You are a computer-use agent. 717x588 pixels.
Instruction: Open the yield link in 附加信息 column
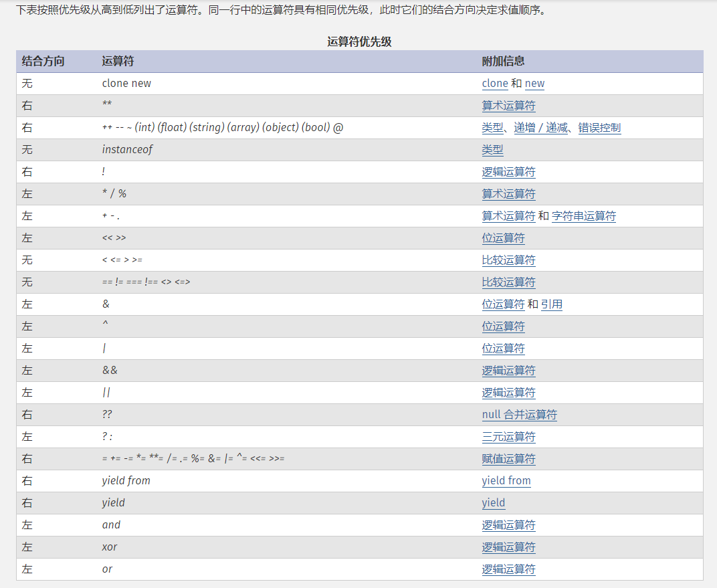[x=494, y=503]
